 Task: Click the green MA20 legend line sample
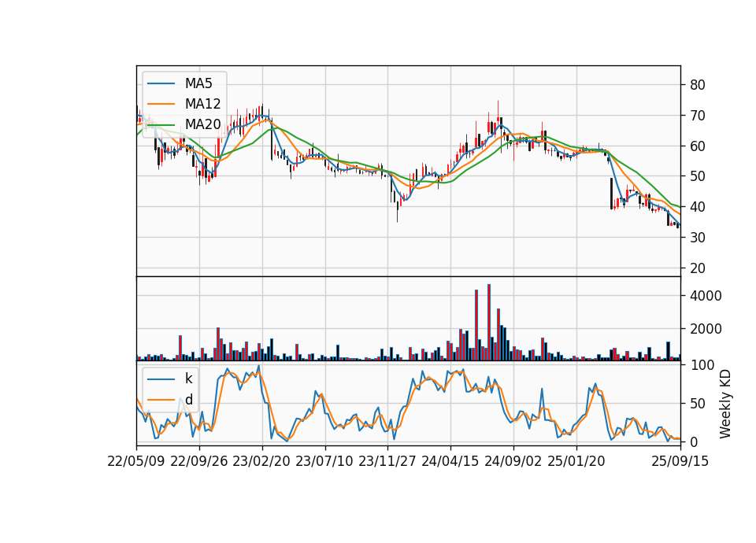(161, 124)
